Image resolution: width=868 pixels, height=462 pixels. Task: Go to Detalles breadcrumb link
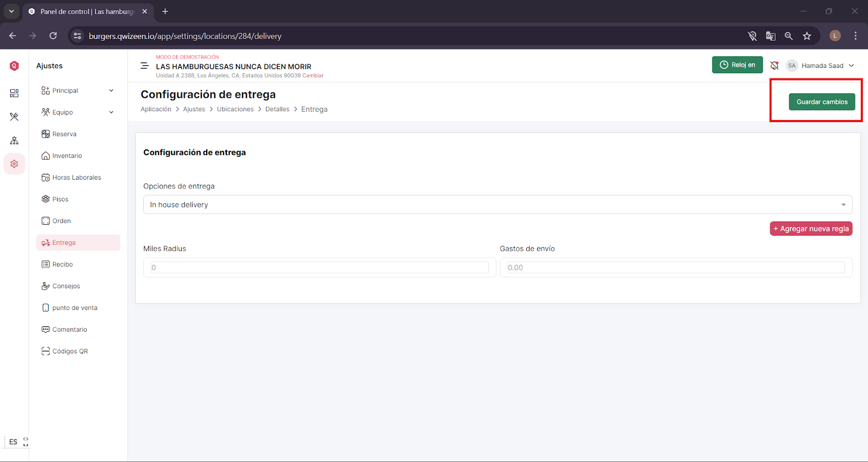point(277,109)
